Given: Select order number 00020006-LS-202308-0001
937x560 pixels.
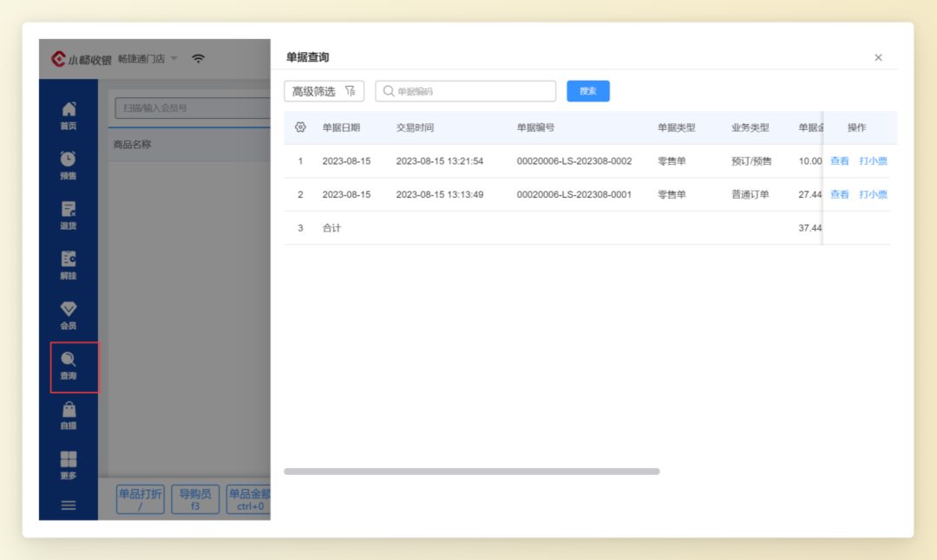Looking at the screenshot, I should [574, 195].
